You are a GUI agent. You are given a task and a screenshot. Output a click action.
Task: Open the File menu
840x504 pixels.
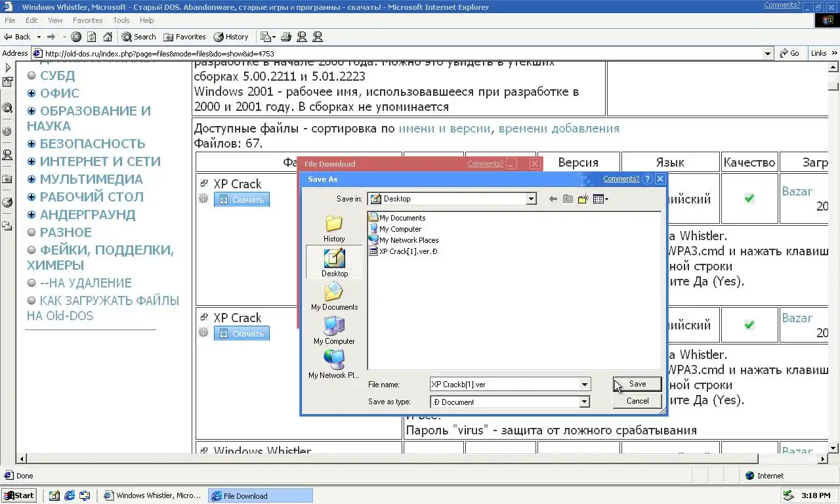[10, 20]
